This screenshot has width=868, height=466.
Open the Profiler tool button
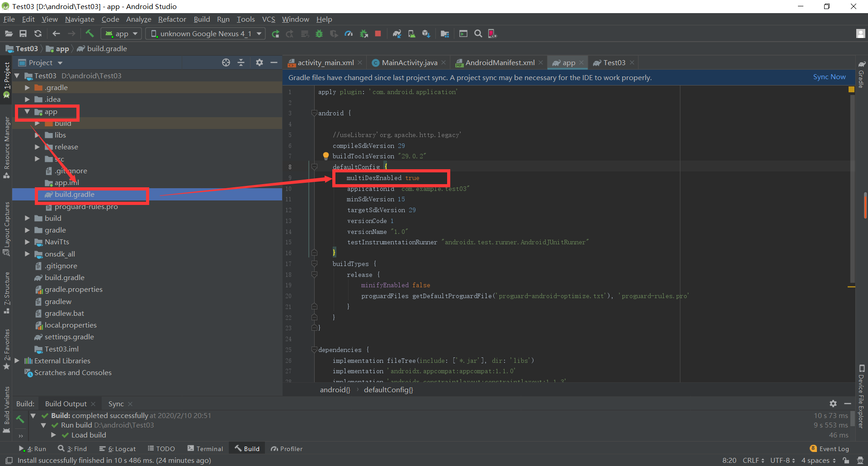coord(287,449)
